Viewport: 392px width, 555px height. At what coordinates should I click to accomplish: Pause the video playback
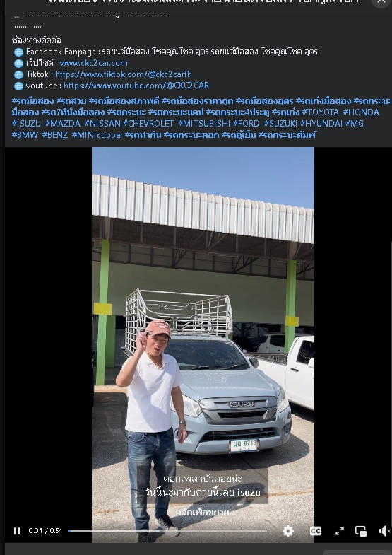pyautogui.click(x=17, y=531)
